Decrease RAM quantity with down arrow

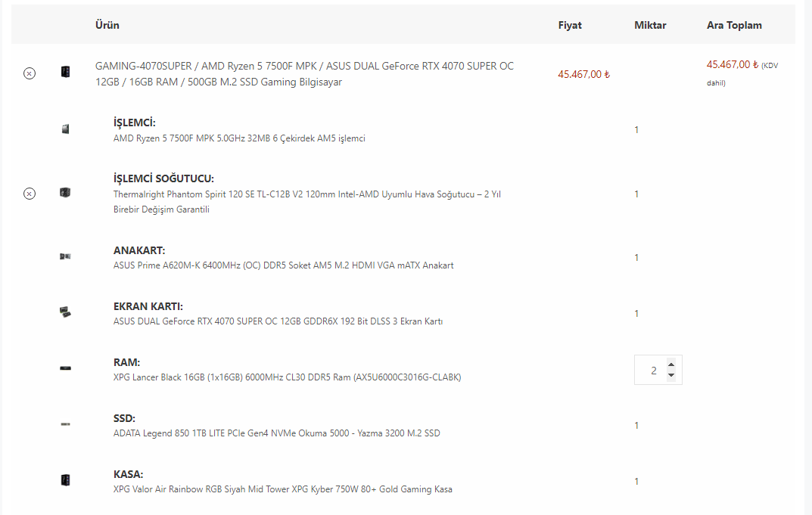(x=671, y=375)
